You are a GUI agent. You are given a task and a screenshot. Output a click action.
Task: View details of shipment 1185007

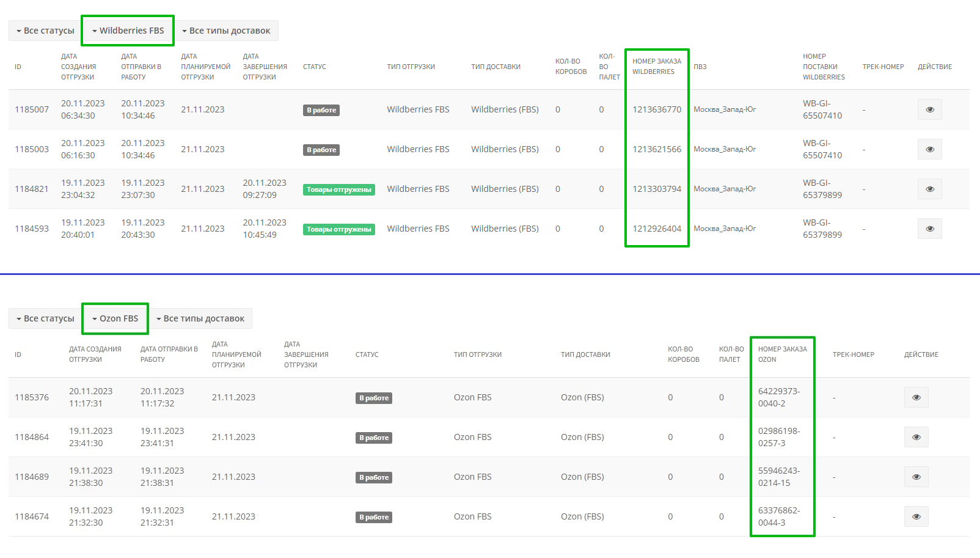coord(929,109)
